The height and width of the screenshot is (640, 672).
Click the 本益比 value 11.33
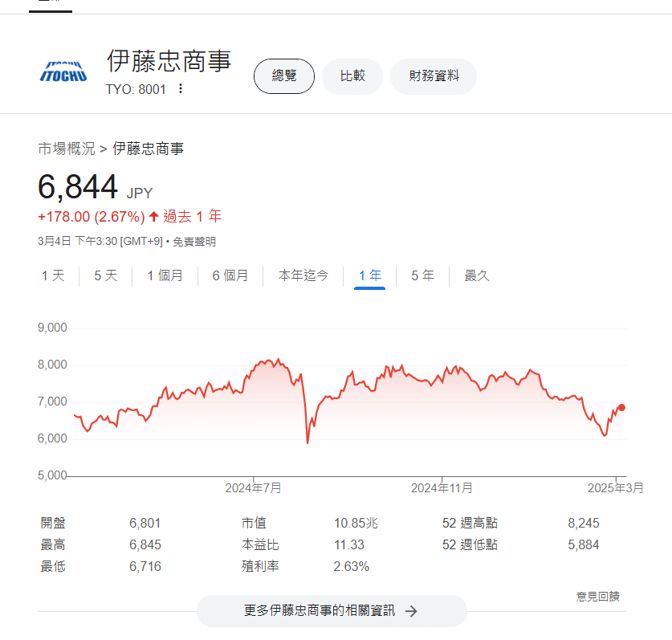[349, 544]
